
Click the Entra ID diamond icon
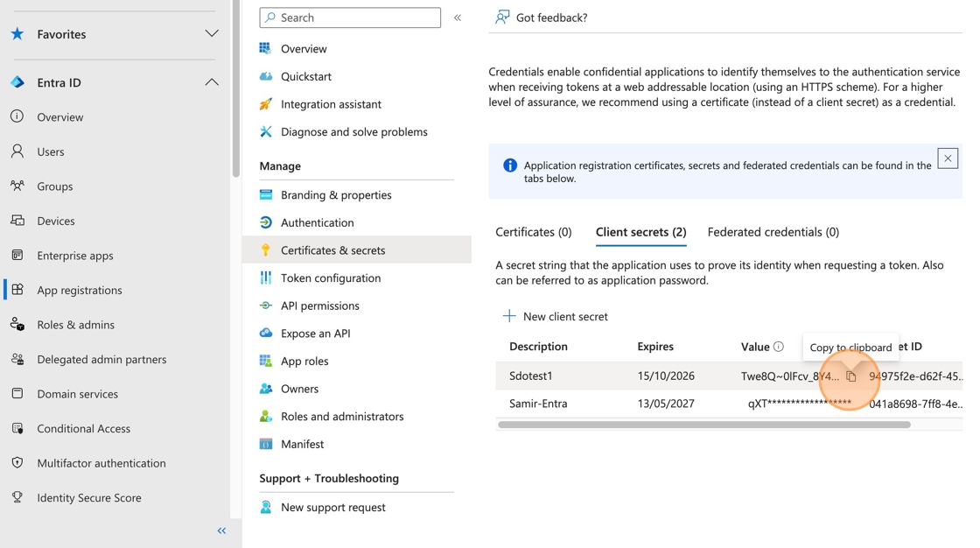coord(17,82)
